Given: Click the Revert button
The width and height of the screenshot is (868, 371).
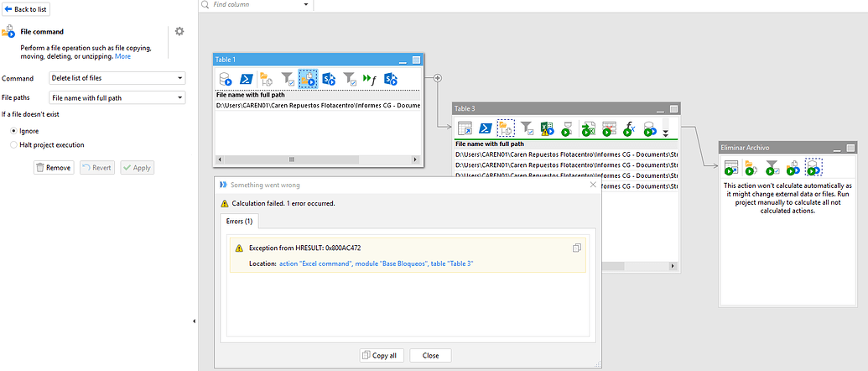Looking at the screenshot, I should [x=97, y=168].
